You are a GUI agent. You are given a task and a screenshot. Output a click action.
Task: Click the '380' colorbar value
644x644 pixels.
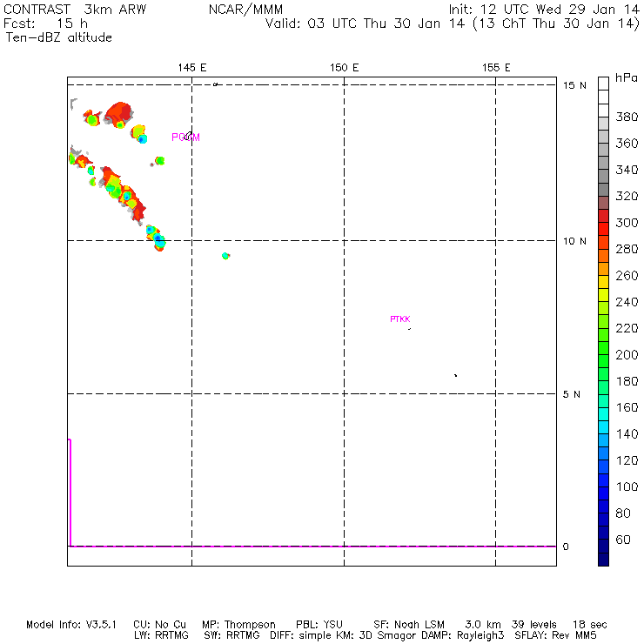(x=627, y=117)
